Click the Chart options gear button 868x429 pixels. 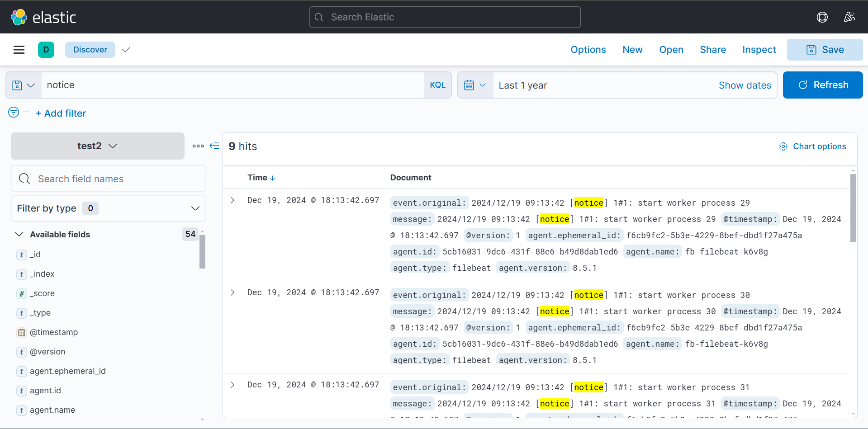[812, 146]
